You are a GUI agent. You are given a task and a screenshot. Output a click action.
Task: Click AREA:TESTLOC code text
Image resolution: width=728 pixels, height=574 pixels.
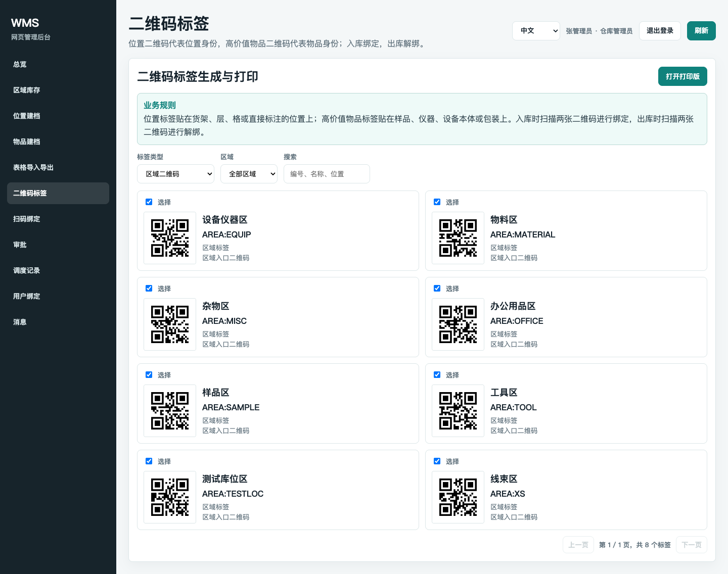pos(233,494)
